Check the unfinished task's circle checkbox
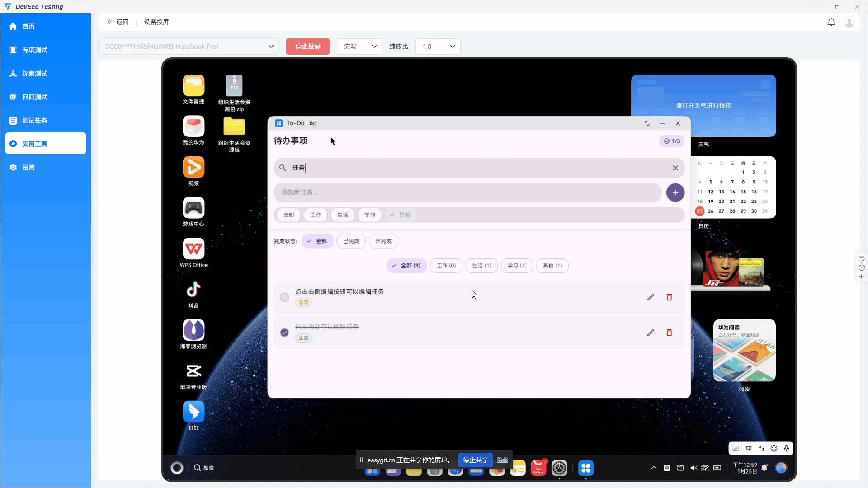868x488 pixels. [284, 297]
